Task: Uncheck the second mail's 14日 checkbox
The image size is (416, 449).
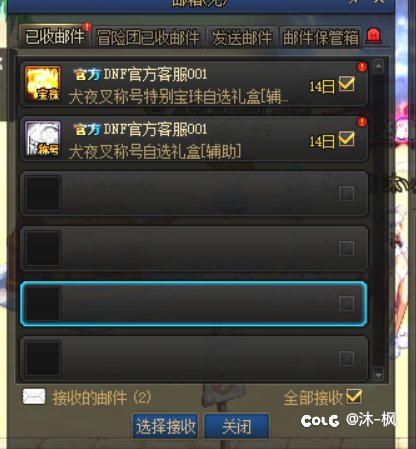Action: coord(347,139)
